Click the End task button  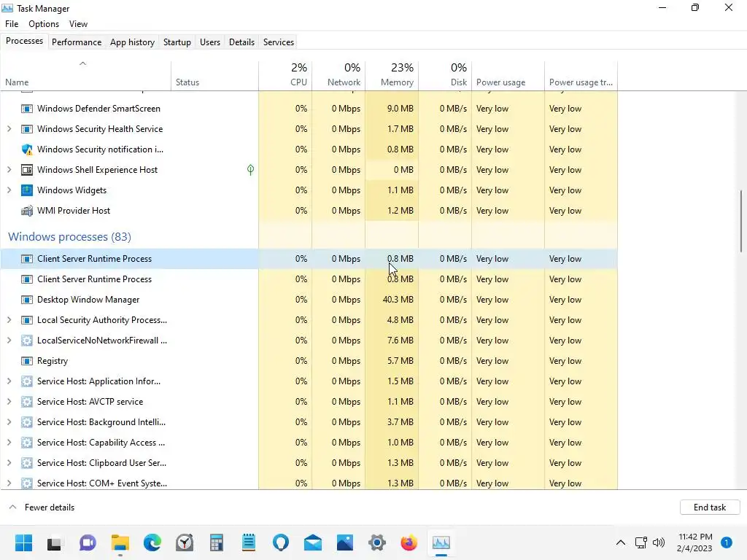coord(710,507)
